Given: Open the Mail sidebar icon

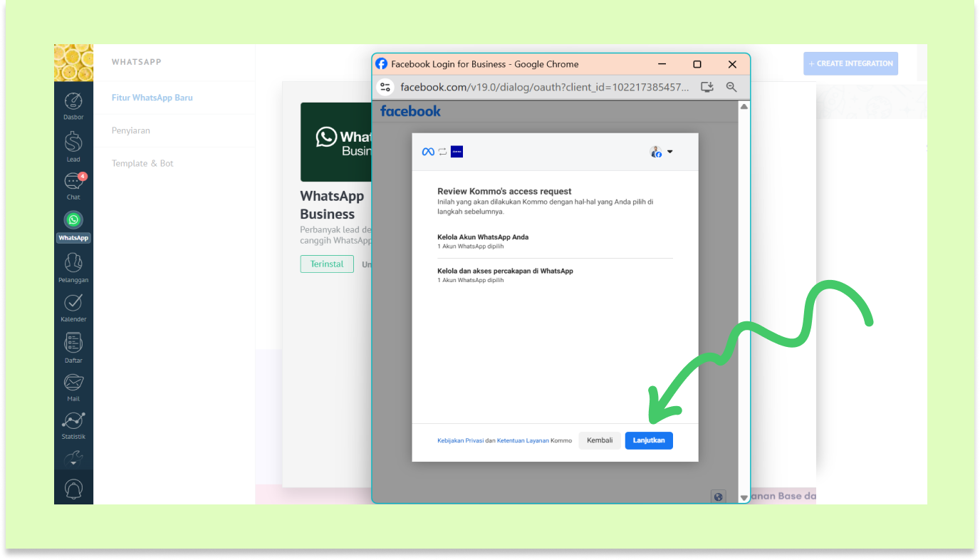Looking at the screenshot, I should pyautogui.click(x=73, y=388).
